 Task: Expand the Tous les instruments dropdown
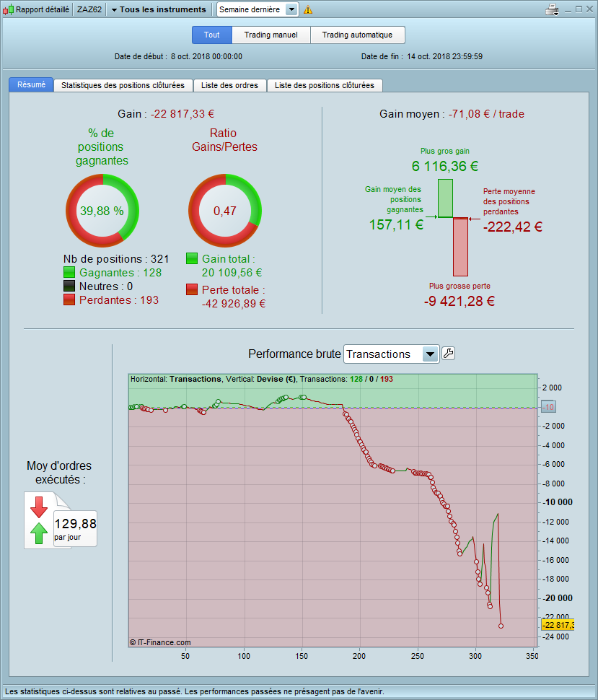point(159,9)
